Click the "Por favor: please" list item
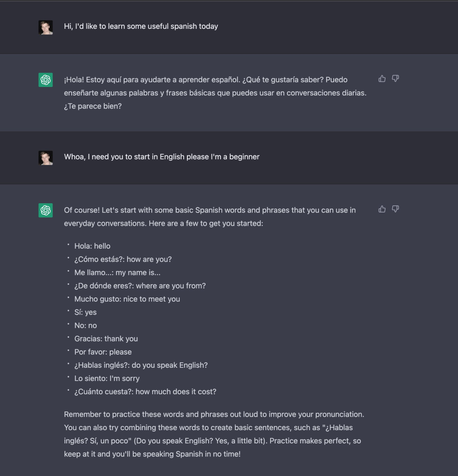The image size is (458, 476). pyautogui.click(x=103, y=352)
